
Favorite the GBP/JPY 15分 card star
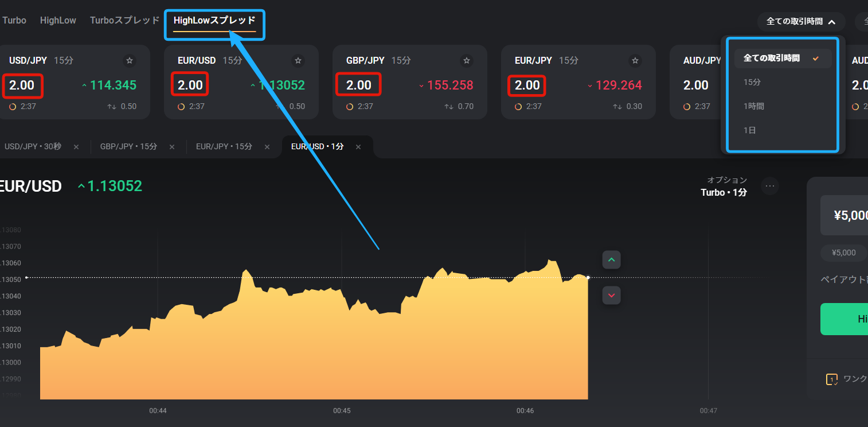467,60
